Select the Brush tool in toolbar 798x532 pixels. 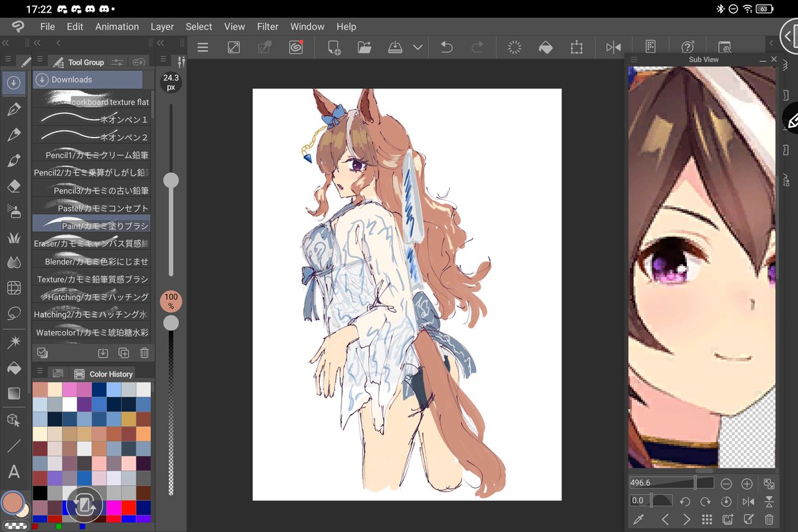[x=14, y=161]
